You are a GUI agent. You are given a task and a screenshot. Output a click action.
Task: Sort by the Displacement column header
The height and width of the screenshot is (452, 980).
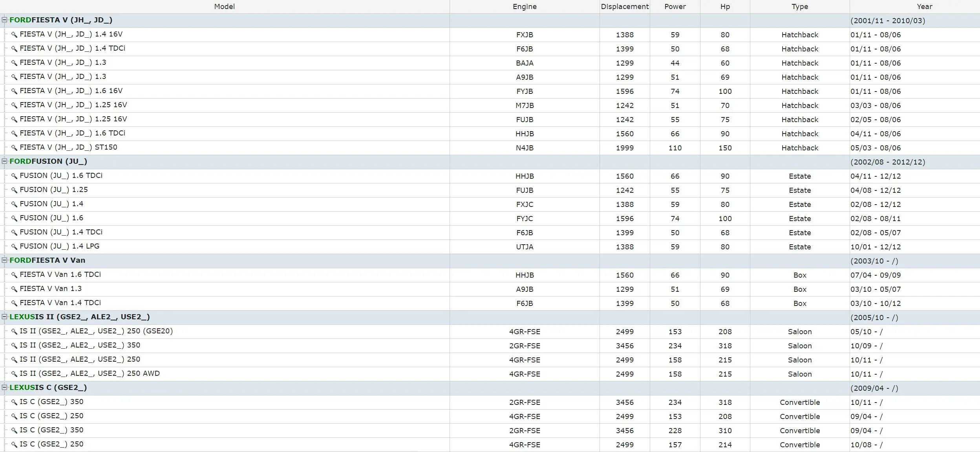[625, 7]
